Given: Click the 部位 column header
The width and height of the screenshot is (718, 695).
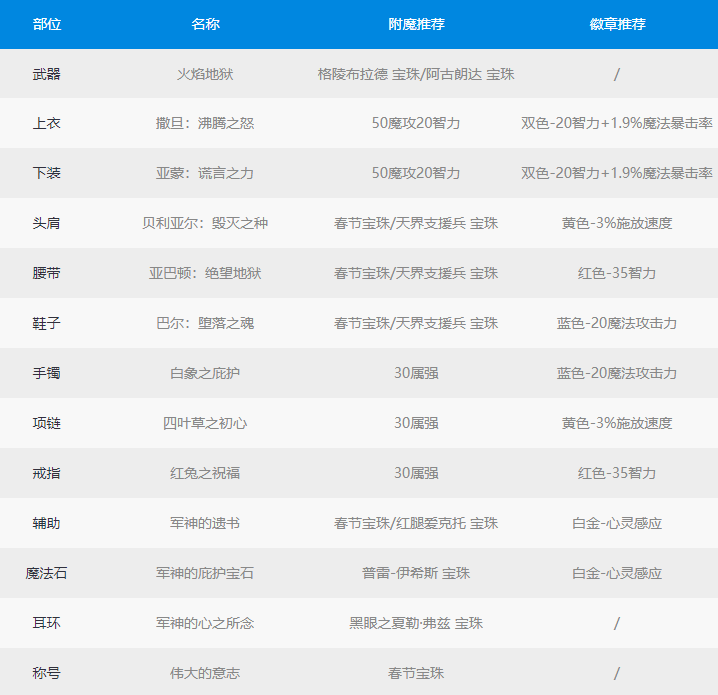Looking at the screenshot, I should (47, 24).
